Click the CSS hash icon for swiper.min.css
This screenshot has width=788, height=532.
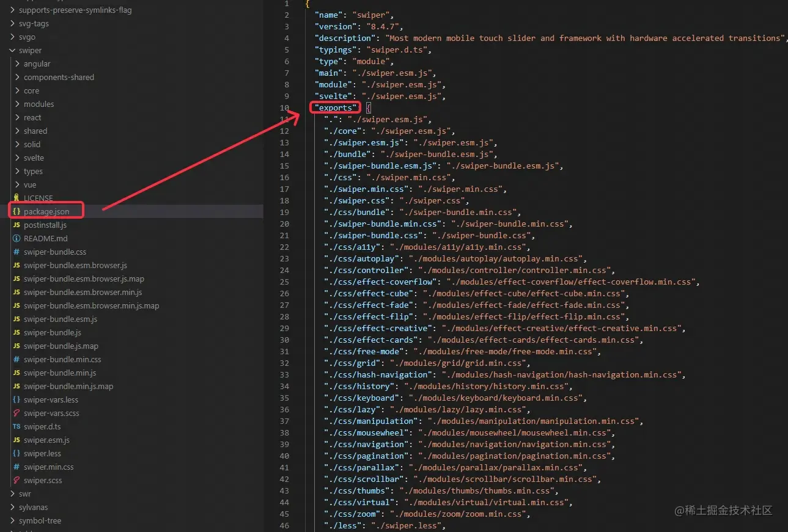click(17, 467)
